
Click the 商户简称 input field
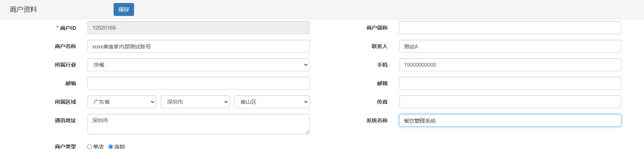510,28
